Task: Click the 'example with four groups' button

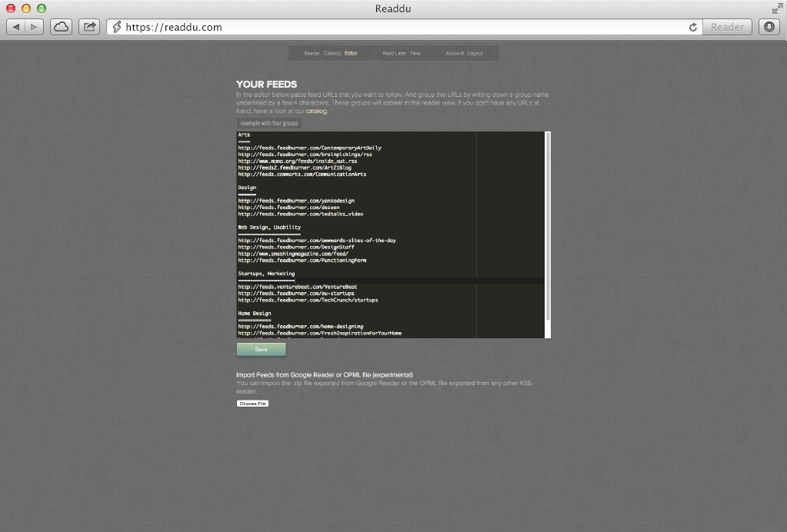Action: 269,123
